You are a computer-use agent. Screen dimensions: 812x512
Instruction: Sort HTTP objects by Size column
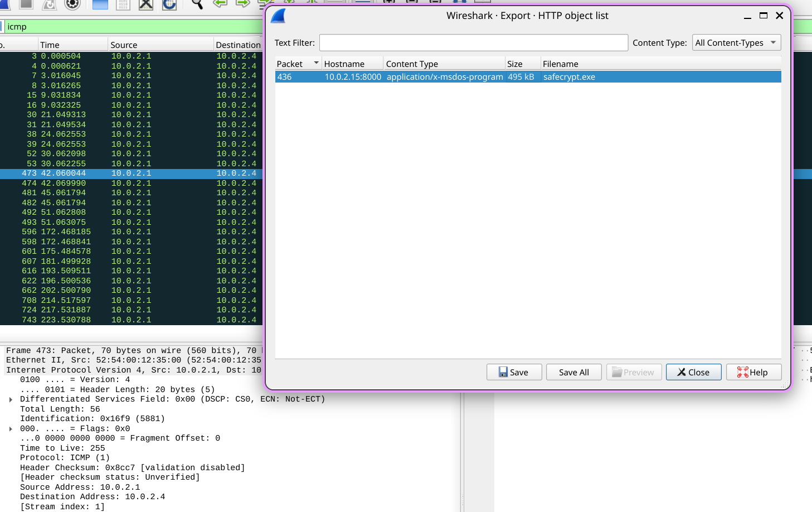tap(522, 64)
